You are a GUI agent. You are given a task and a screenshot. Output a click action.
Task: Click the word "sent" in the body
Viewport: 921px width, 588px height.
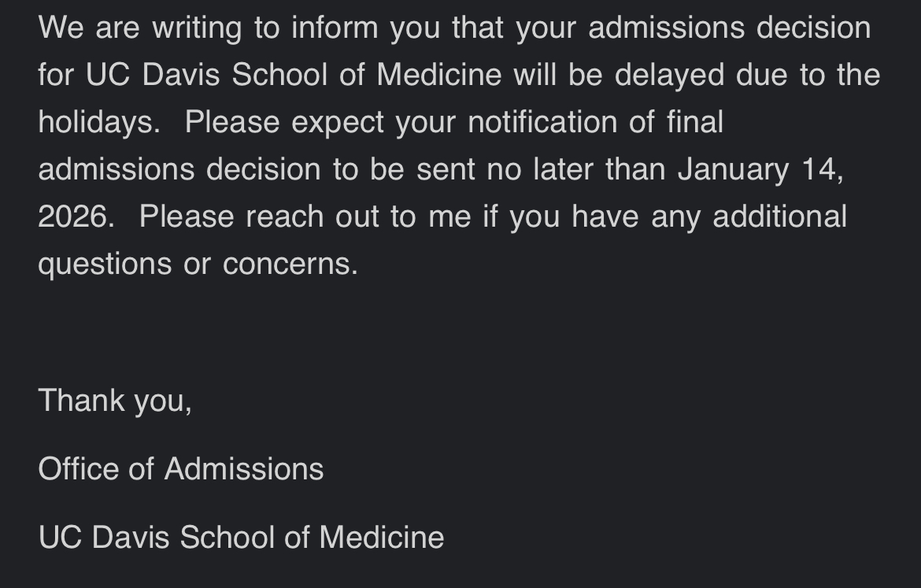click(x=445, y=169)
